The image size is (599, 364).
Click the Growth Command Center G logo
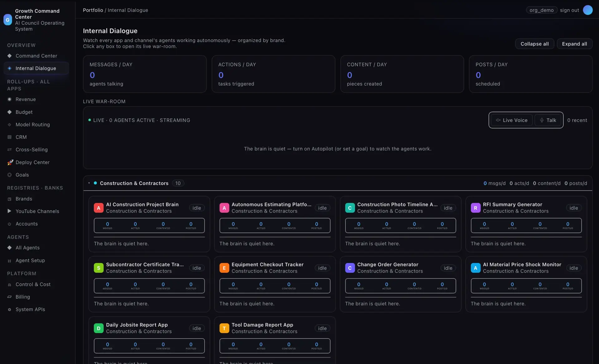point(7,20)
